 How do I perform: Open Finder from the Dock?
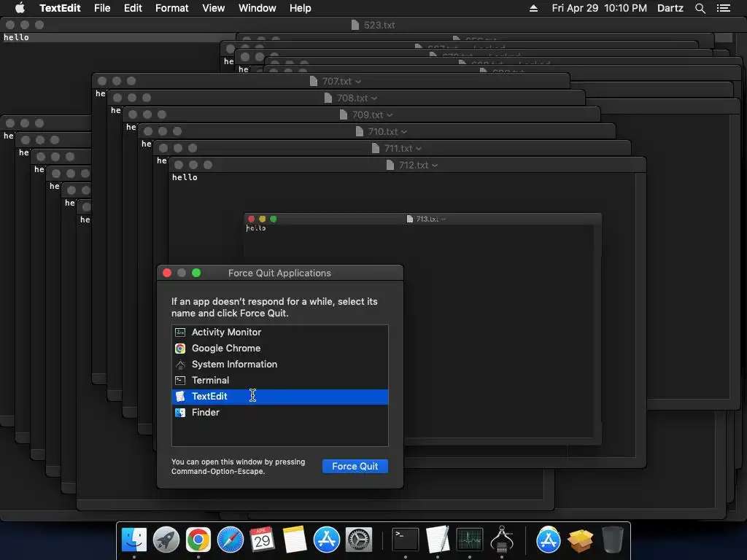134,540
